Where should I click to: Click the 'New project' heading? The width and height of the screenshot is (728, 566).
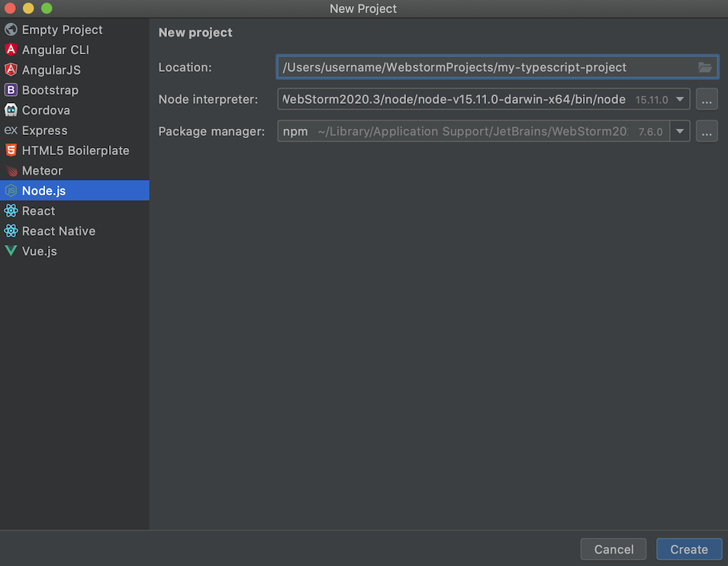pyautogui.click(x=195, y=33)
